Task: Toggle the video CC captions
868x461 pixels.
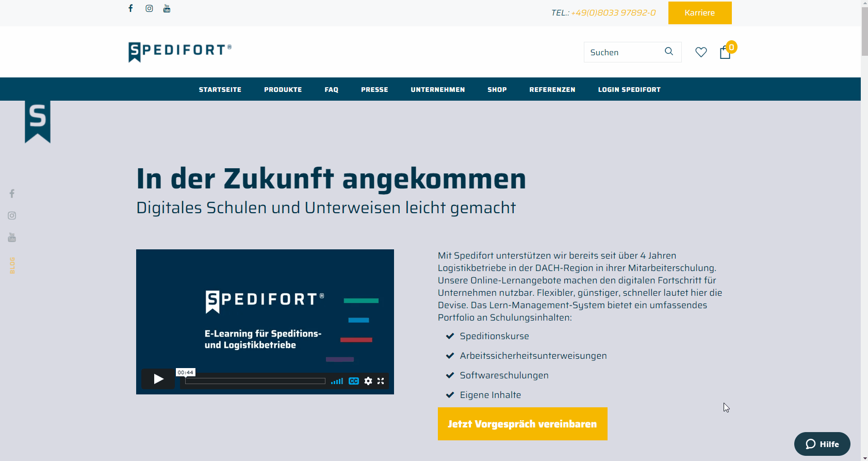Action: 354,381
